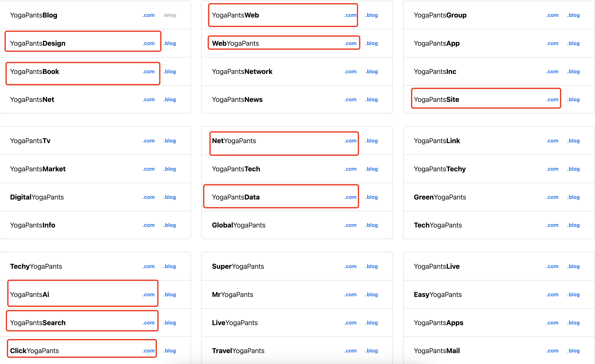Select .com for NetYogaPants

(350, 141)
